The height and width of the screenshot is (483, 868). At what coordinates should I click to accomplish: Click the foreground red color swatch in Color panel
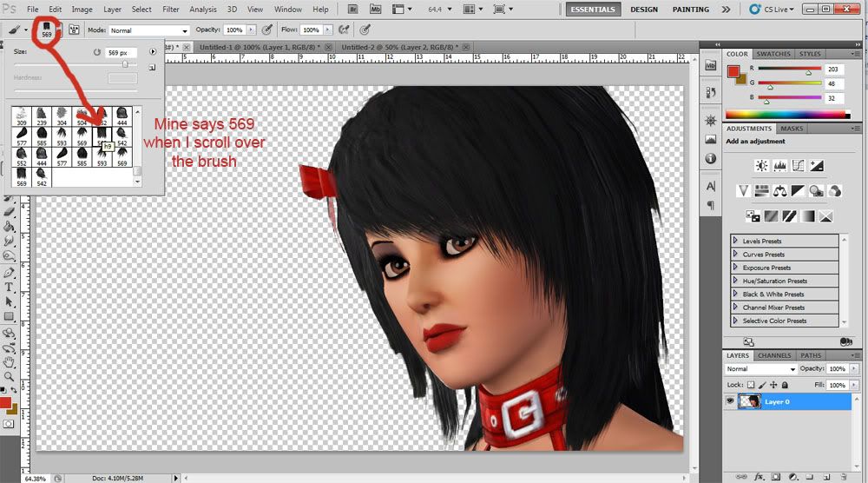[733, 71]
